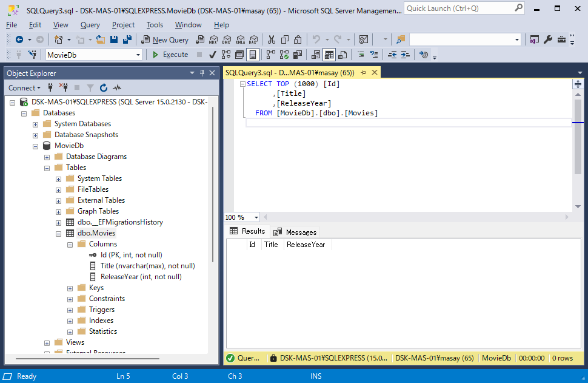
Task: Click the Paste clipboard icon
Action: (x=298, y=39)
